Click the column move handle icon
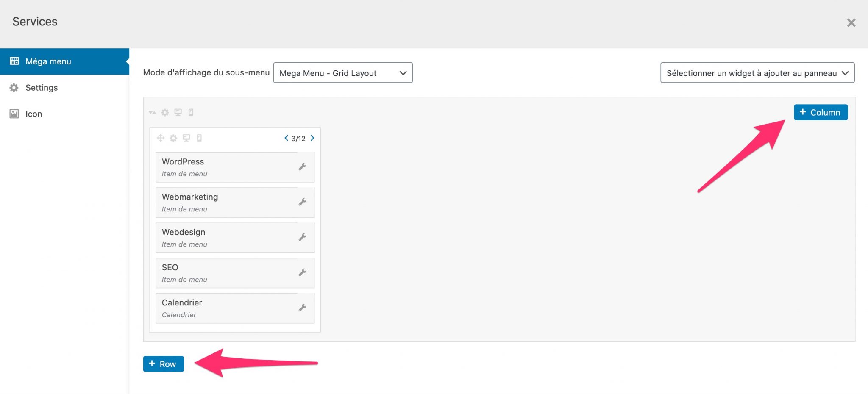This screenshot has width=868, height=394. 161,138
